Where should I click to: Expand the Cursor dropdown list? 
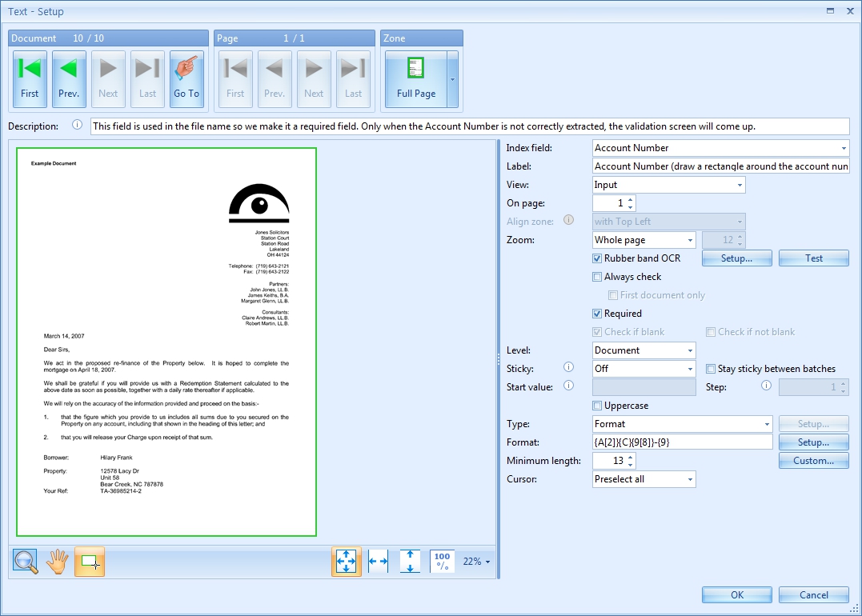point(690,479)
